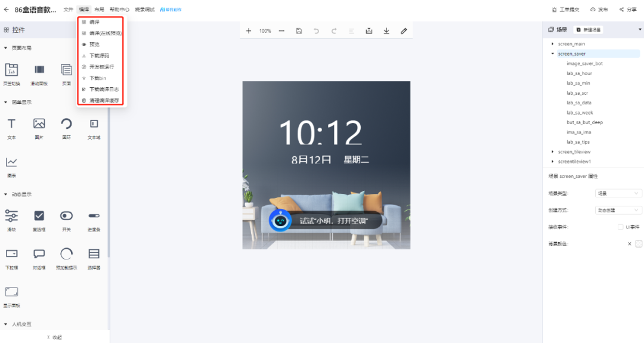
Task: Select the 对话框 dialog widget
Action: click(39, 259)
